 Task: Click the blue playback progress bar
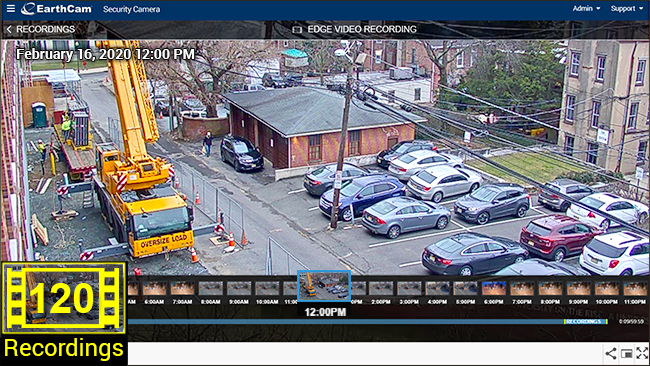(x=345, y=322)
